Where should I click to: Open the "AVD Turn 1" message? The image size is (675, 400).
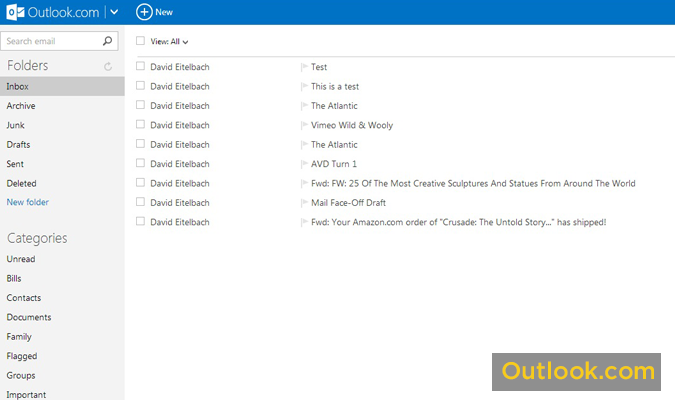point(334,164)
